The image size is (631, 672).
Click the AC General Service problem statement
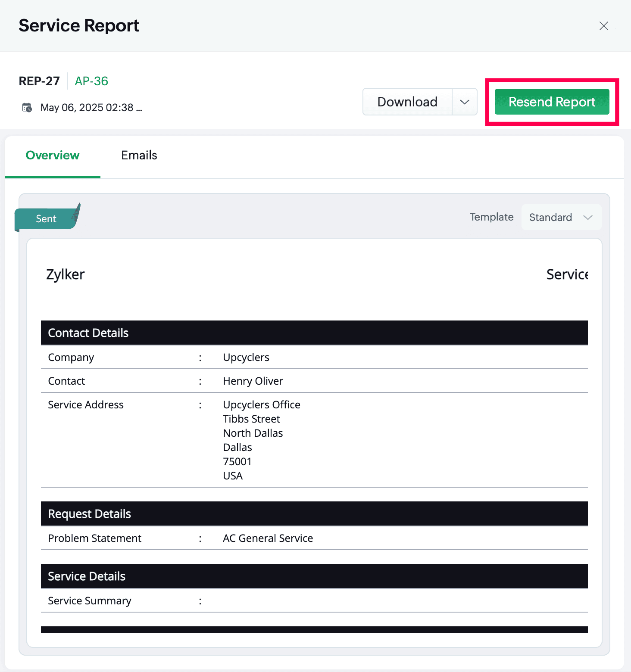(268, 538)
